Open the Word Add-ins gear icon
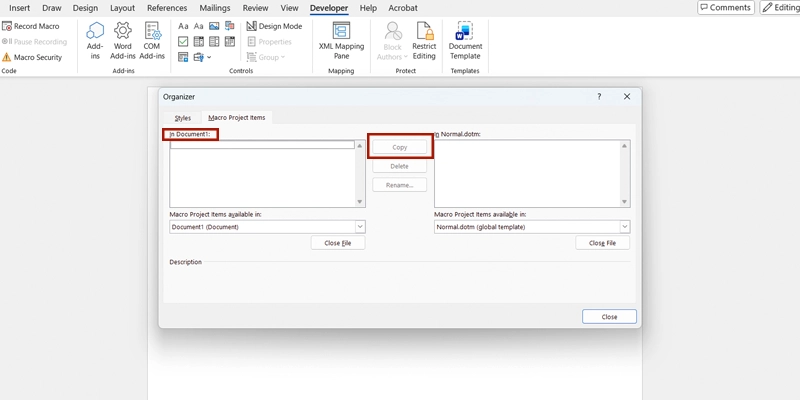 point(123,31)
